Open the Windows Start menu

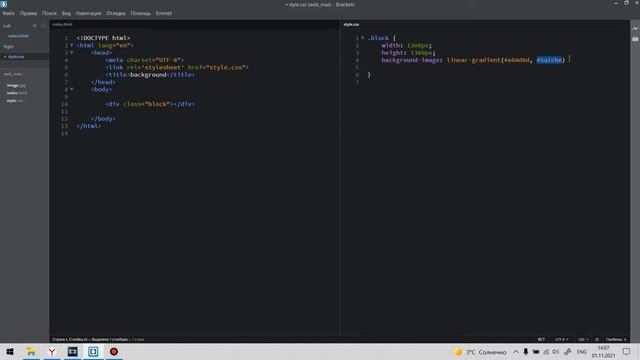point(10,351)
